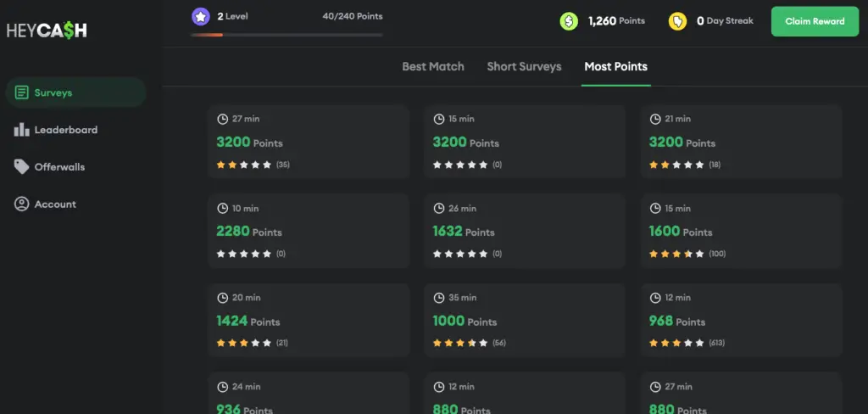The width and height of the screenshot is (868, 414).
Task: Click the Claim Reward button
Action: [x=815, y=21]
